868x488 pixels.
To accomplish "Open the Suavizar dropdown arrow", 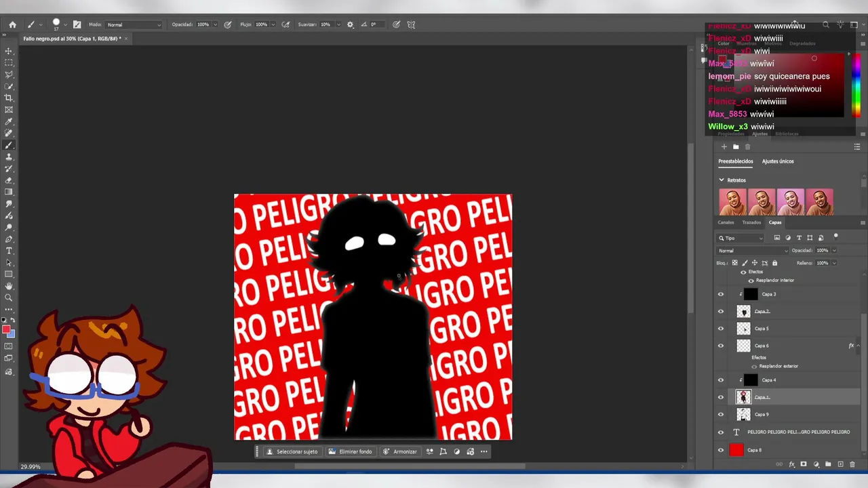I will point(338,25).
